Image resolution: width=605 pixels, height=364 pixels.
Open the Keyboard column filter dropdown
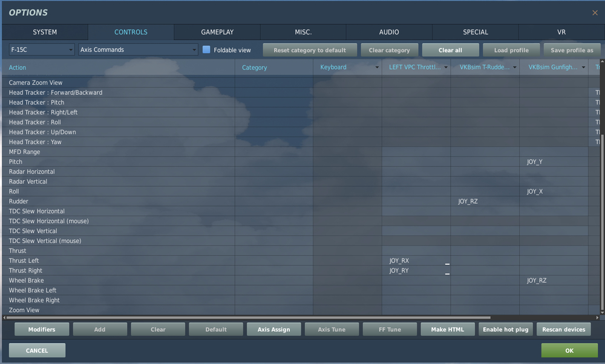[x=376, y=67]
